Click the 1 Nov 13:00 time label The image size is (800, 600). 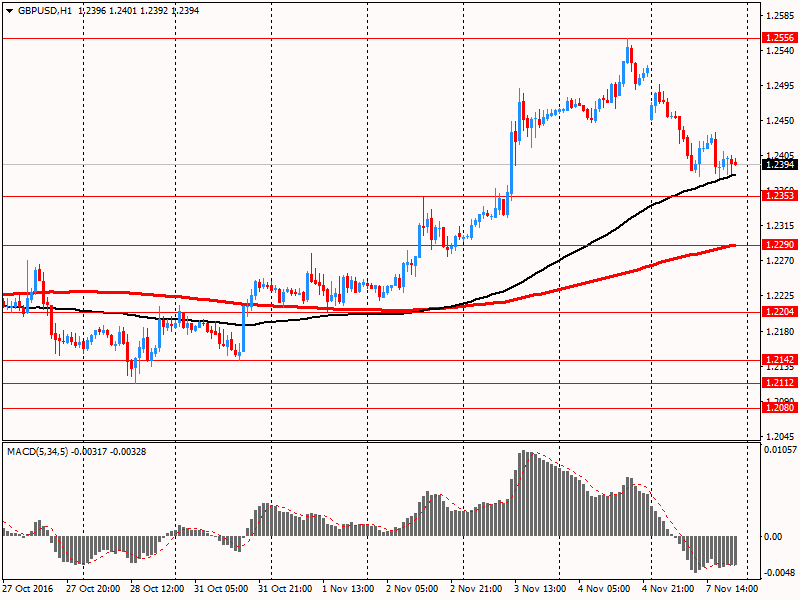click(348, 588)
